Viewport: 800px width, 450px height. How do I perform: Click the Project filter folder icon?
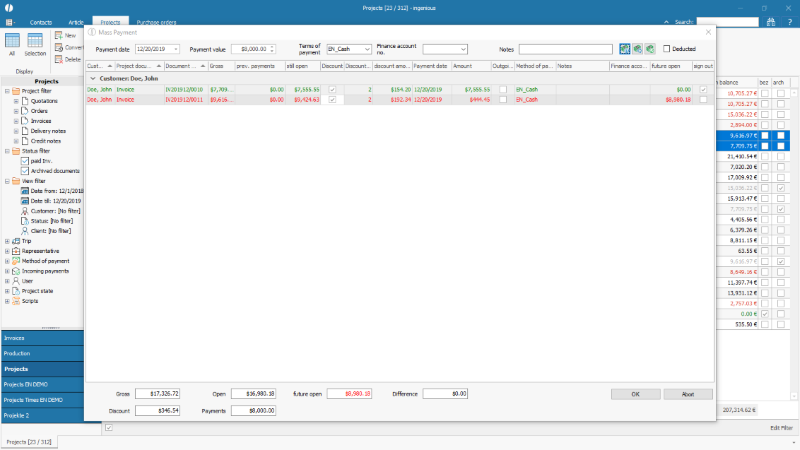point(16,91)
